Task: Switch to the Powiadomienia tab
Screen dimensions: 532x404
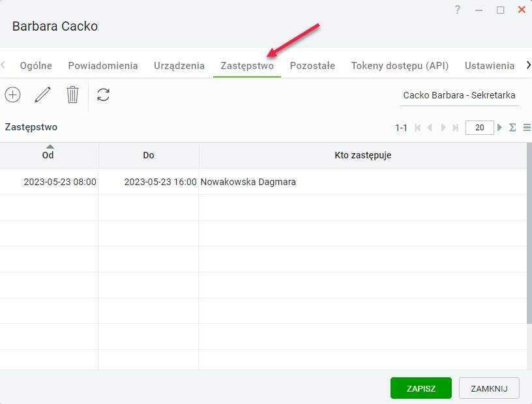Action: tap(103, 65)
